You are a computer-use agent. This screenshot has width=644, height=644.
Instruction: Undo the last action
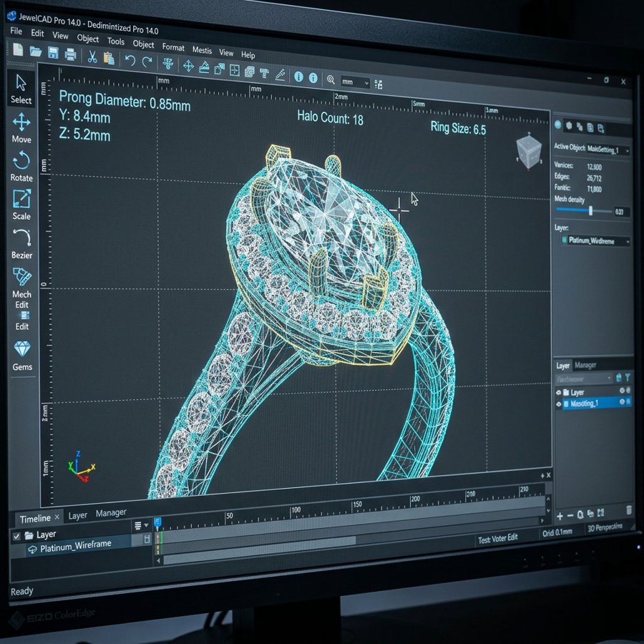pyautogui.click(x=130, y=61)
